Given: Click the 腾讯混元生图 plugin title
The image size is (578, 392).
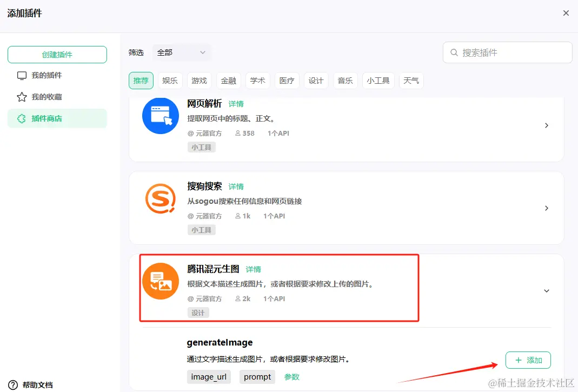Looking at the screenshot, I should 213,269.
